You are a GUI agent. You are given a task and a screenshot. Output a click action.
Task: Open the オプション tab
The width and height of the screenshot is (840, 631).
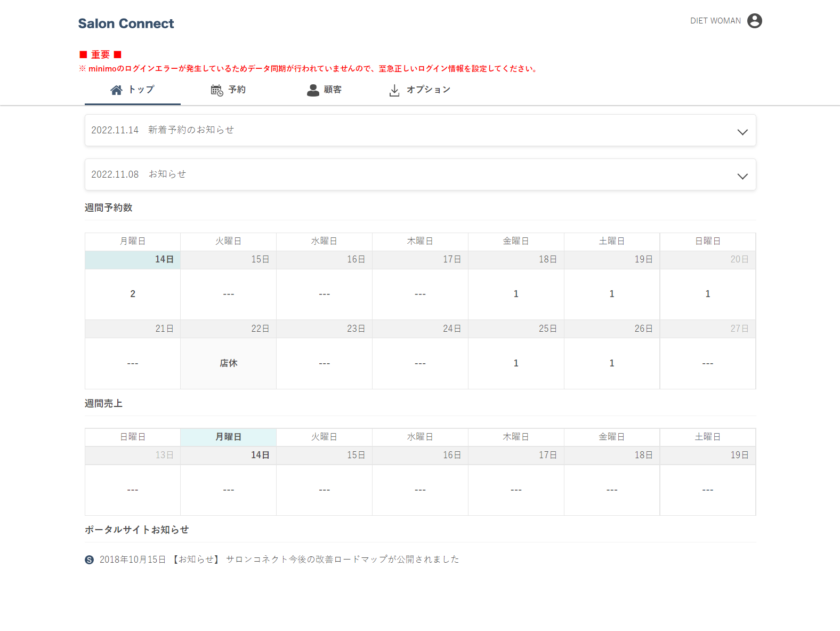(428, 90)
